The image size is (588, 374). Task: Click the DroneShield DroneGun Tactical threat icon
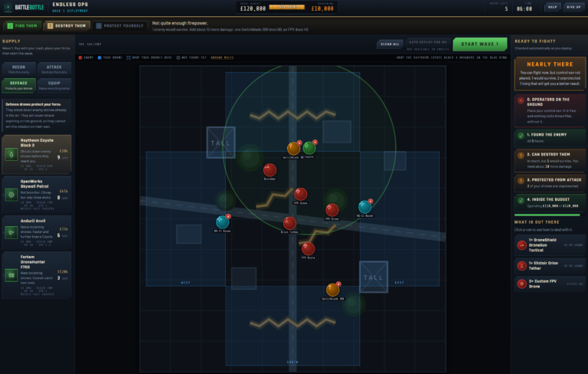521,245
